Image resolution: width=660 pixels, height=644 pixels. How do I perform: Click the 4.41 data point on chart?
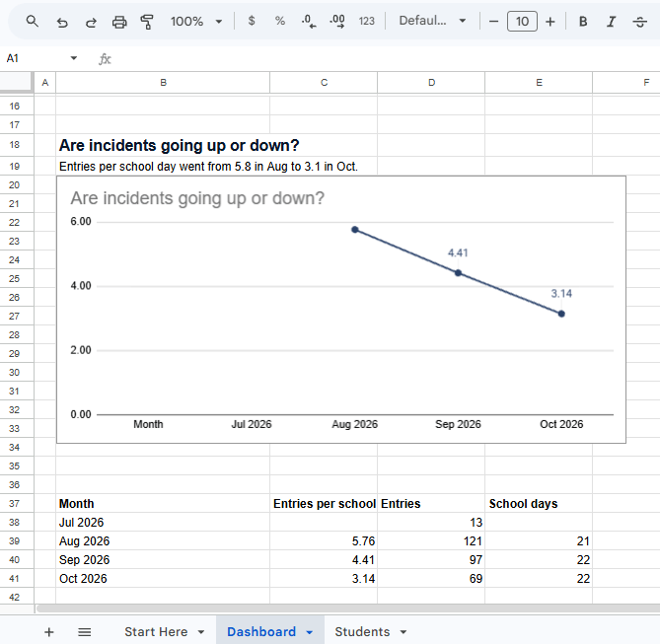[458, 273]
